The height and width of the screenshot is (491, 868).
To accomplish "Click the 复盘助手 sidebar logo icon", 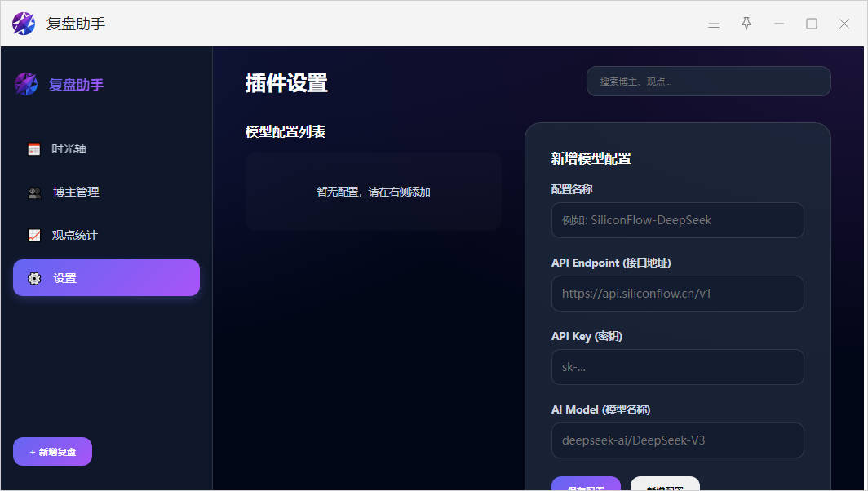I will click(26, 84).
